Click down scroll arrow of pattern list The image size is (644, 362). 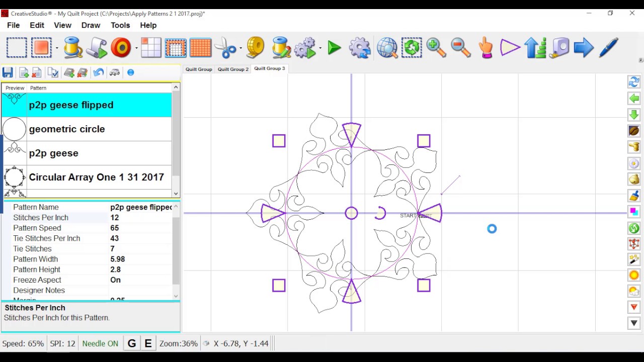pyautogui.click(x=176, y=194)
